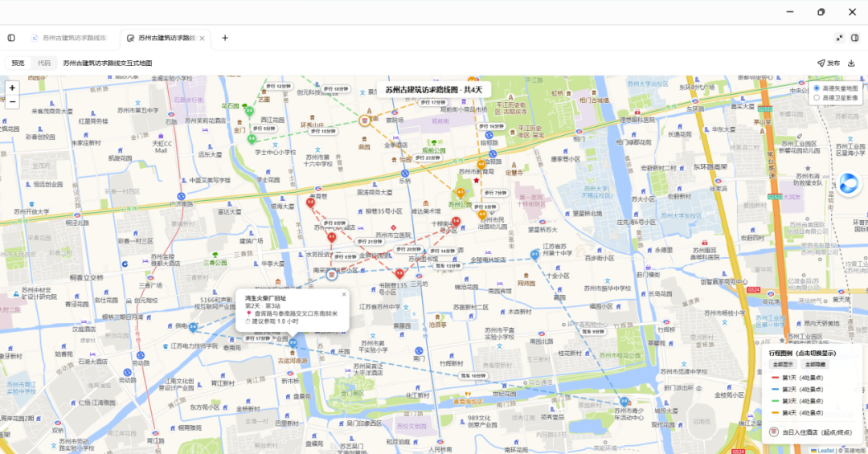Toggle the sidebar panel icon
868x454 pixels.
(11, 39)
